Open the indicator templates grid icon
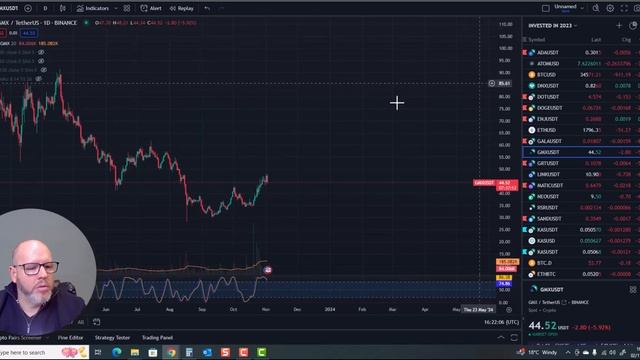Viewport: 640px width, 360px height. click(x=127, y=8)
